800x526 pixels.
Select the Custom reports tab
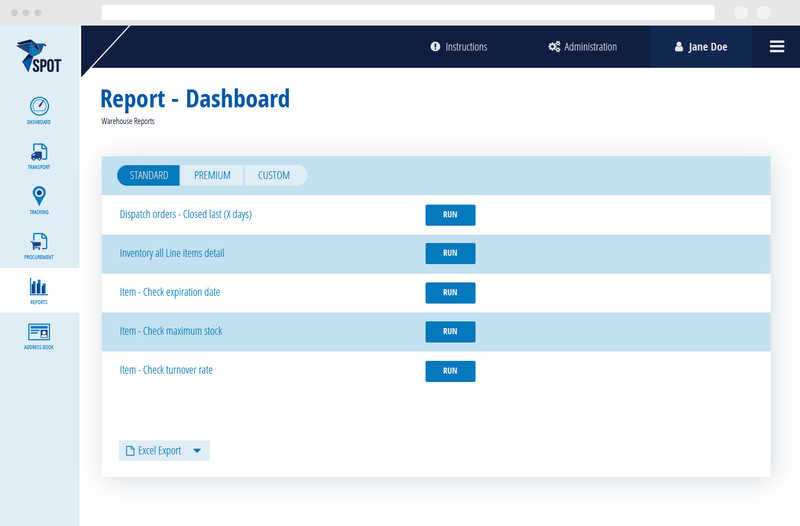274,176
